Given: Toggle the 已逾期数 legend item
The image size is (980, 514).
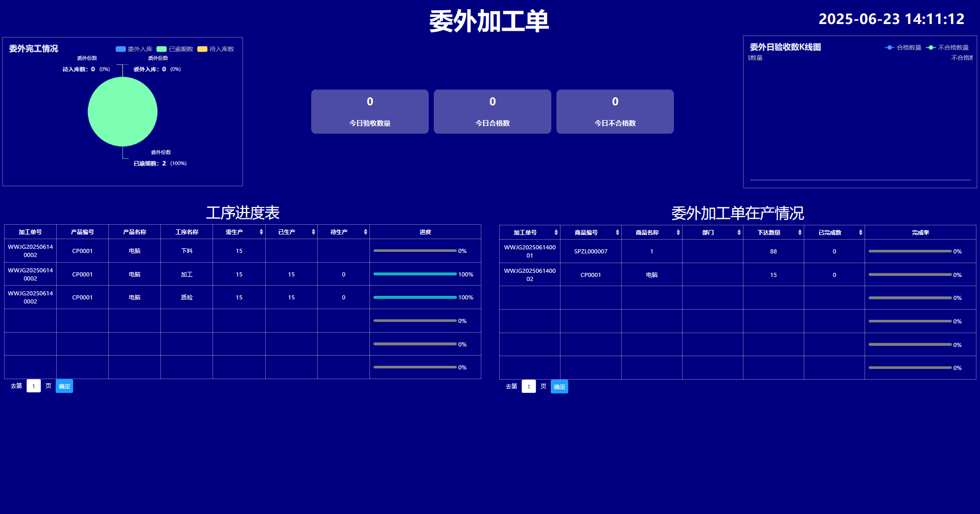Looking at the screenshot, I should click(174, 49).
